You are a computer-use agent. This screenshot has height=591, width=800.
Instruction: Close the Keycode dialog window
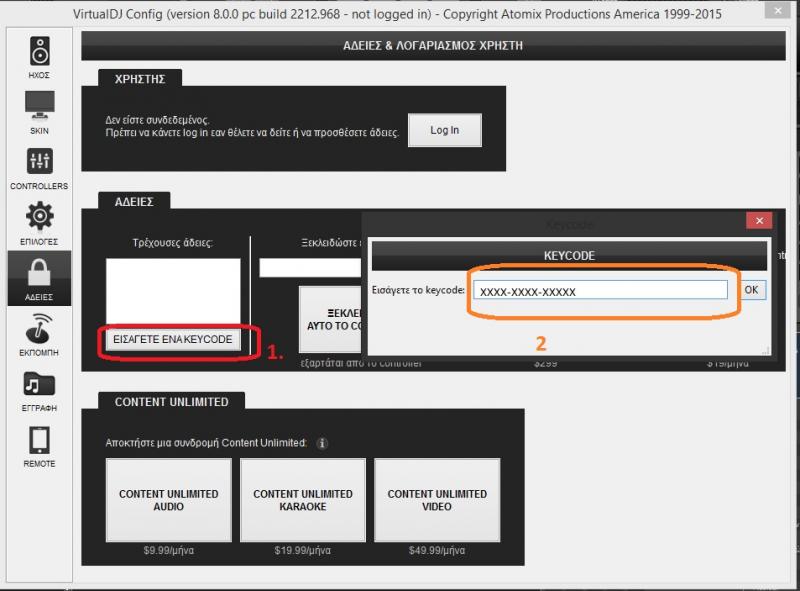760,221
